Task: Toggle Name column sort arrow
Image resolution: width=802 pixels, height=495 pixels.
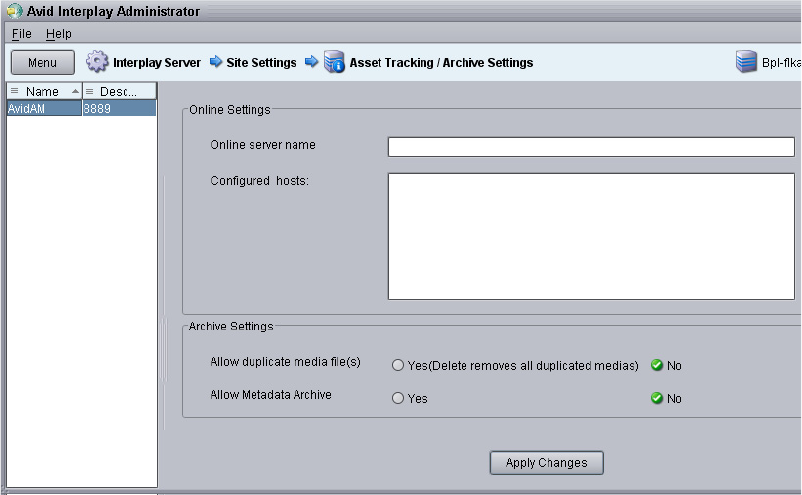Action: (x=75, y=91)
